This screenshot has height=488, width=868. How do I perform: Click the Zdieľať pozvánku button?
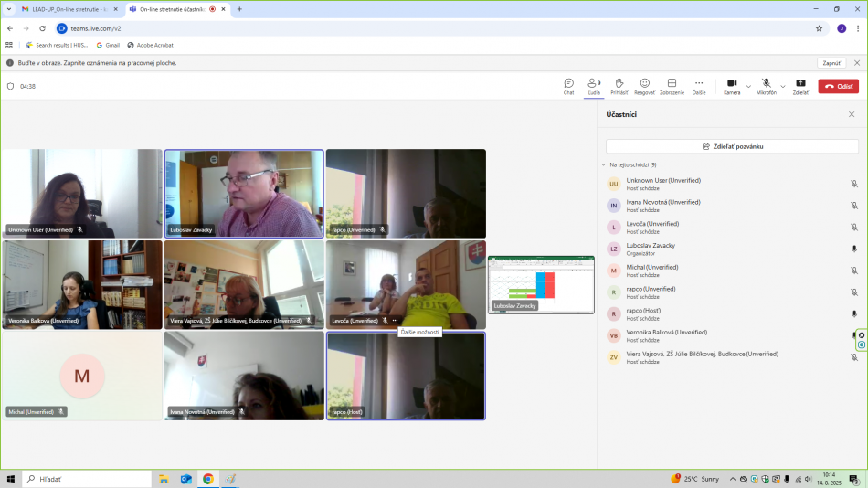(x=732, y=146)
